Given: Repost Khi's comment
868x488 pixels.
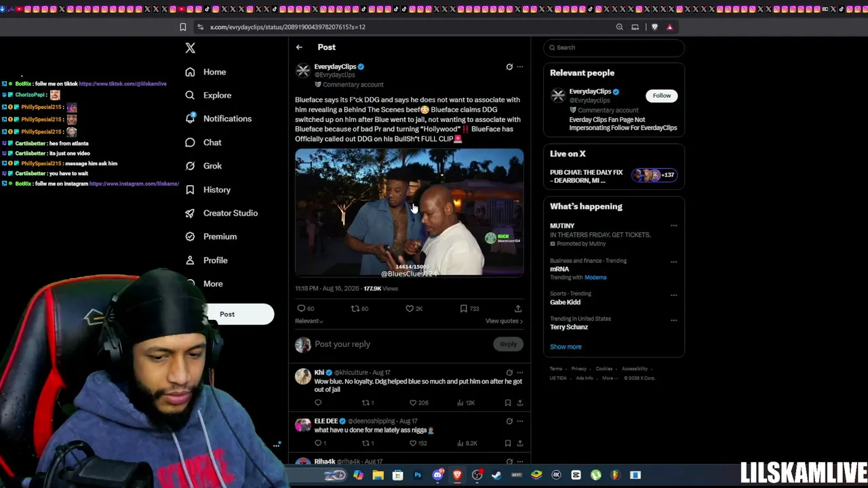Looking at the screenshot, I should pos(368,403).
